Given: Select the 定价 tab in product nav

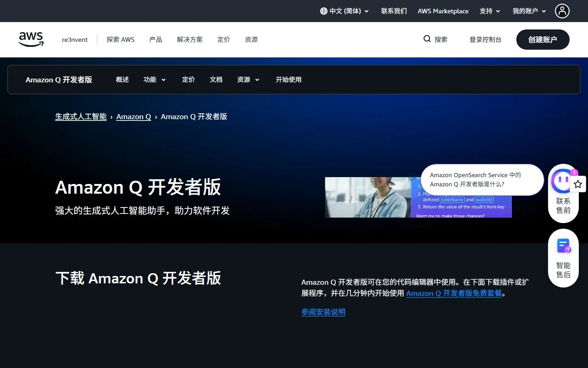Looking at the screenshot, I should [x=188, y=80].
